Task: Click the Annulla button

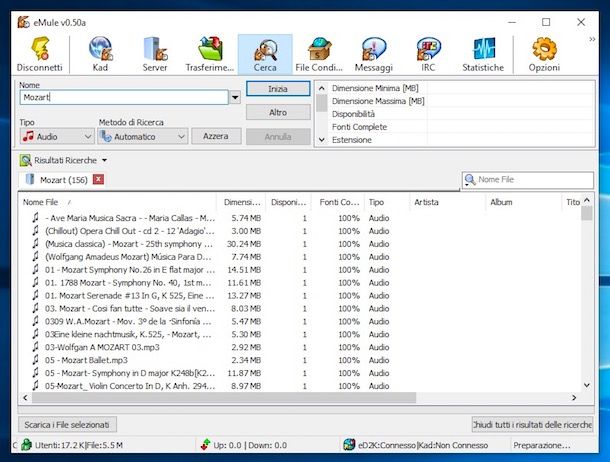Action: point(278,136)
